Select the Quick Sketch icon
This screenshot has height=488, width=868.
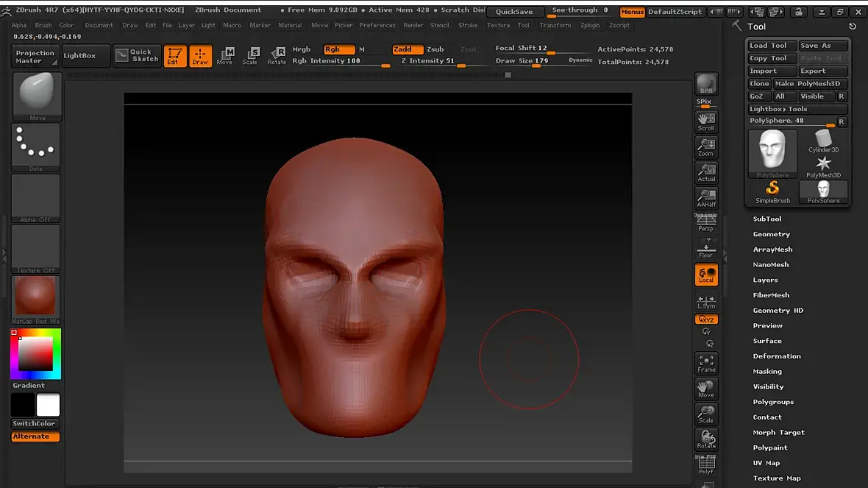[x=137, y=56]
